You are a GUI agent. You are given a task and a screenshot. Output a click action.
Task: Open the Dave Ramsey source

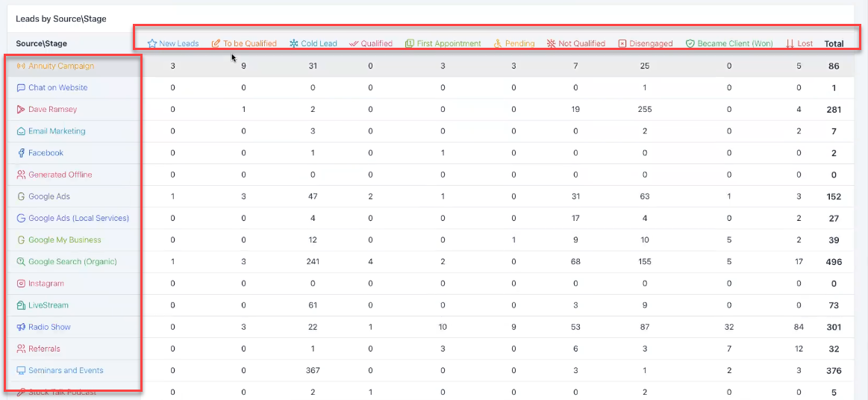click(52, 110)
